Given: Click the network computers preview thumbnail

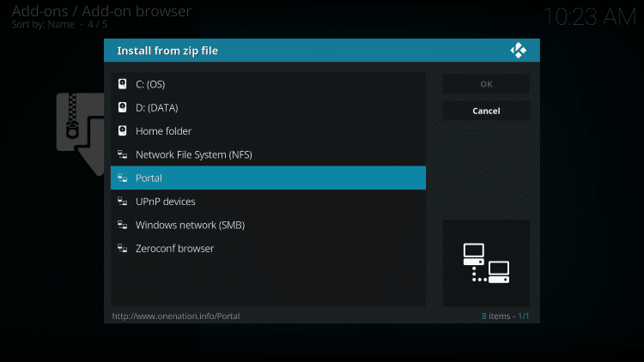Looking at the screenshot, I should 486,263.
